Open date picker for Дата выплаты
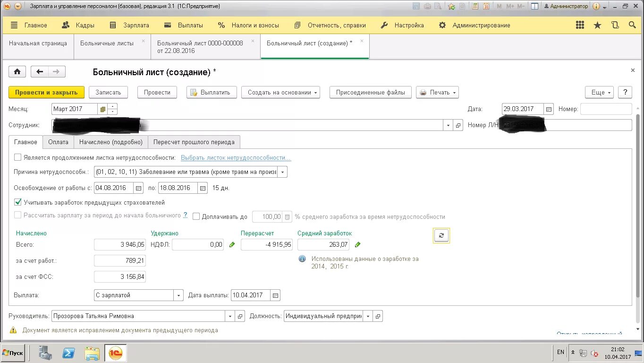 pyautogui.click(x=276, y=295)
